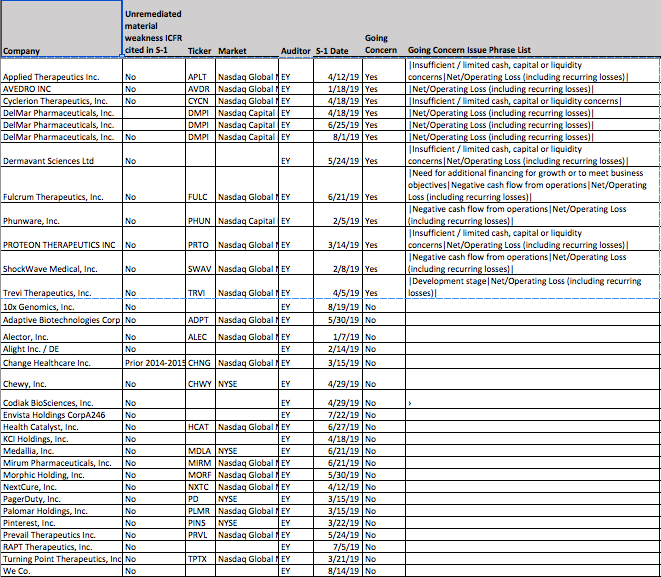Select the Going Concern column header
The width and height of the screenshot is (661, 577).
click(x=384, y=29)
